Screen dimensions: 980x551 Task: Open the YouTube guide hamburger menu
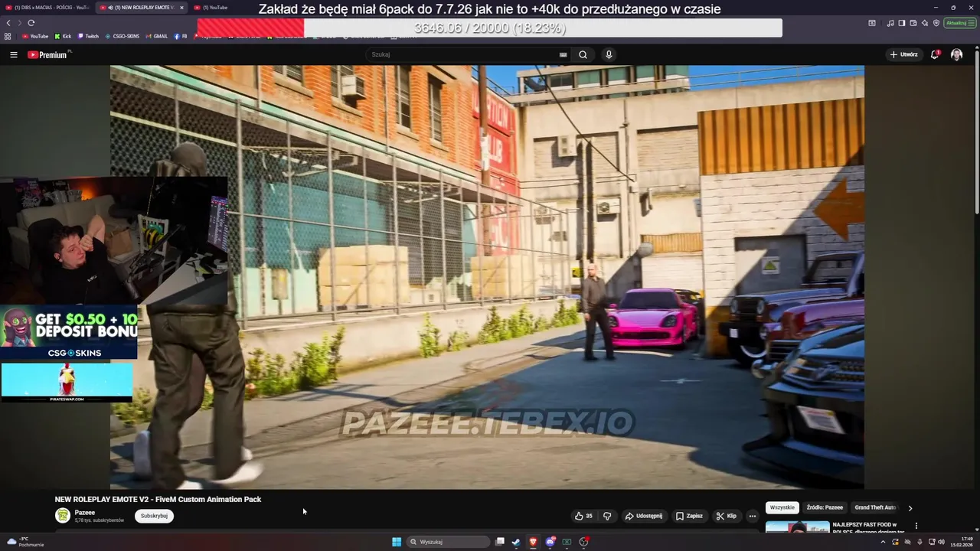pyautogui.click(x=13, y=54)
